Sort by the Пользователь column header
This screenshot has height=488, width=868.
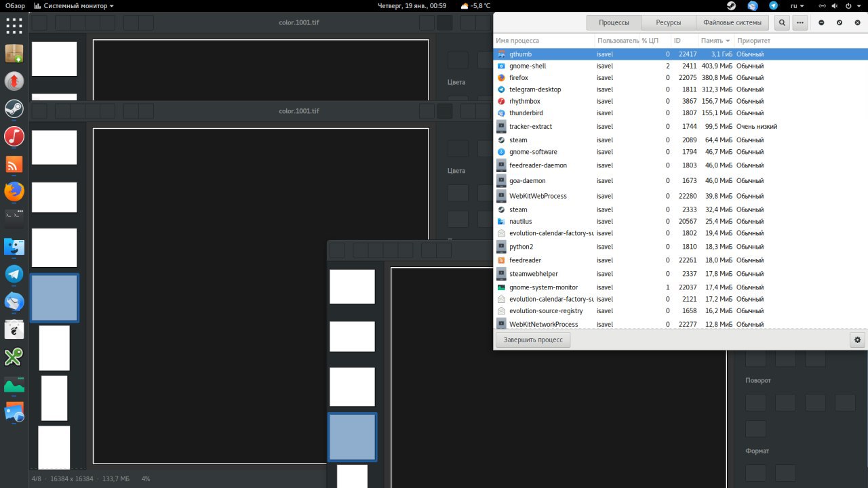[617, 41]
